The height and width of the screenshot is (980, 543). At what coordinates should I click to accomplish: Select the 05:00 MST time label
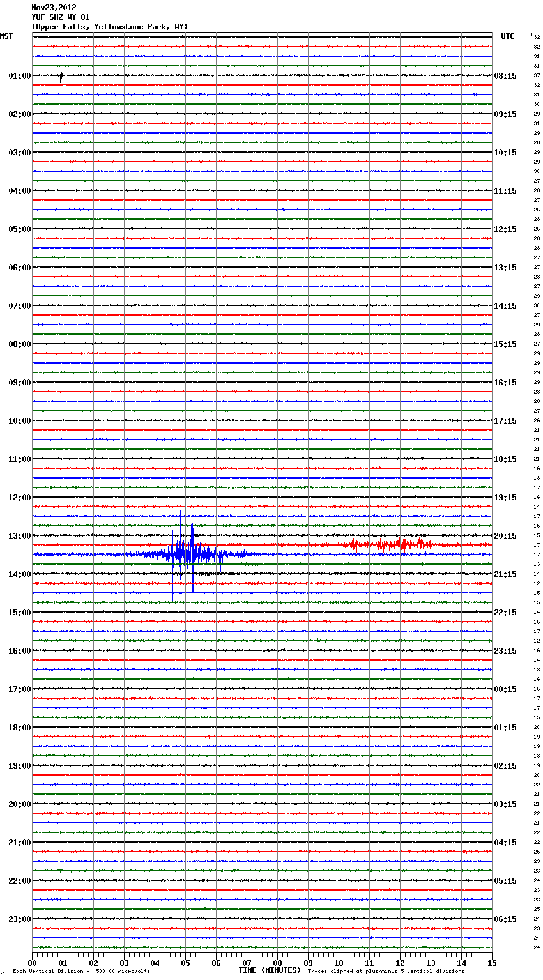tap(19, 229)
